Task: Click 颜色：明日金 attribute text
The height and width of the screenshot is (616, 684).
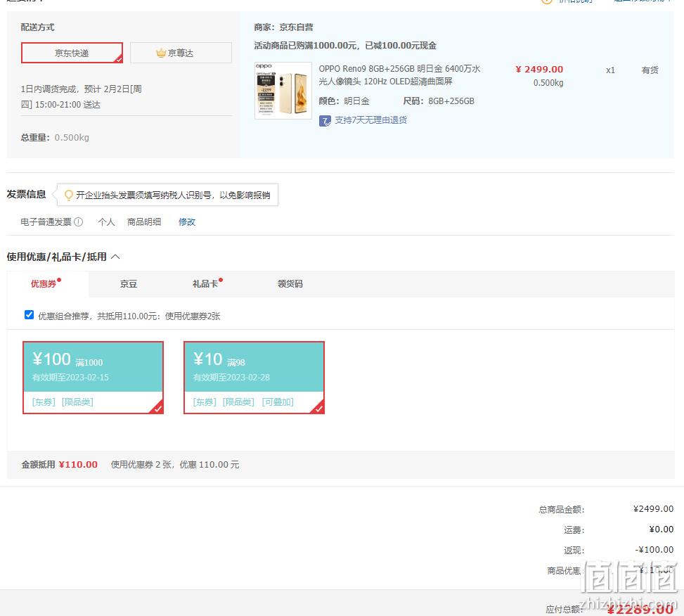Action: click(344, 101)
